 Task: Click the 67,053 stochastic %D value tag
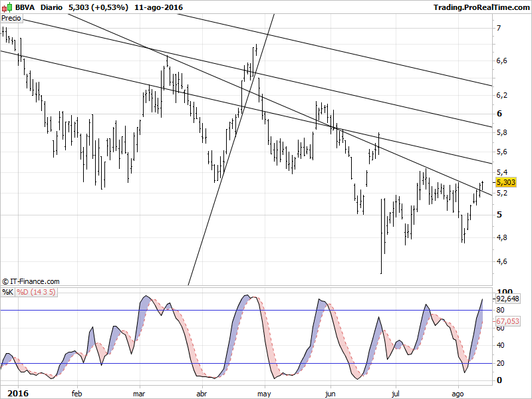coord(508,322)
